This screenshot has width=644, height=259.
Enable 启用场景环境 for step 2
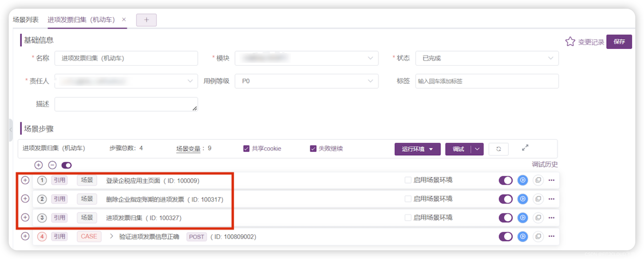(408, 199)
